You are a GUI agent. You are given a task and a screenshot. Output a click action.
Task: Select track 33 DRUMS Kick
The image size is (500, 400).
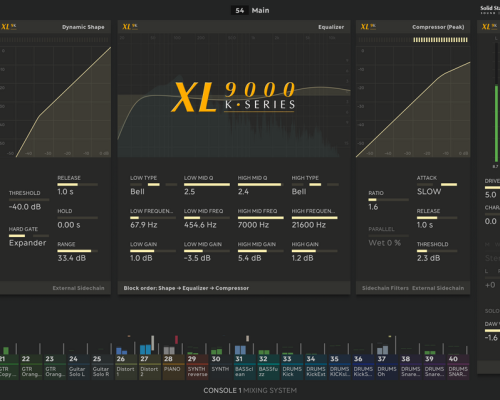(x=292, y=367)
